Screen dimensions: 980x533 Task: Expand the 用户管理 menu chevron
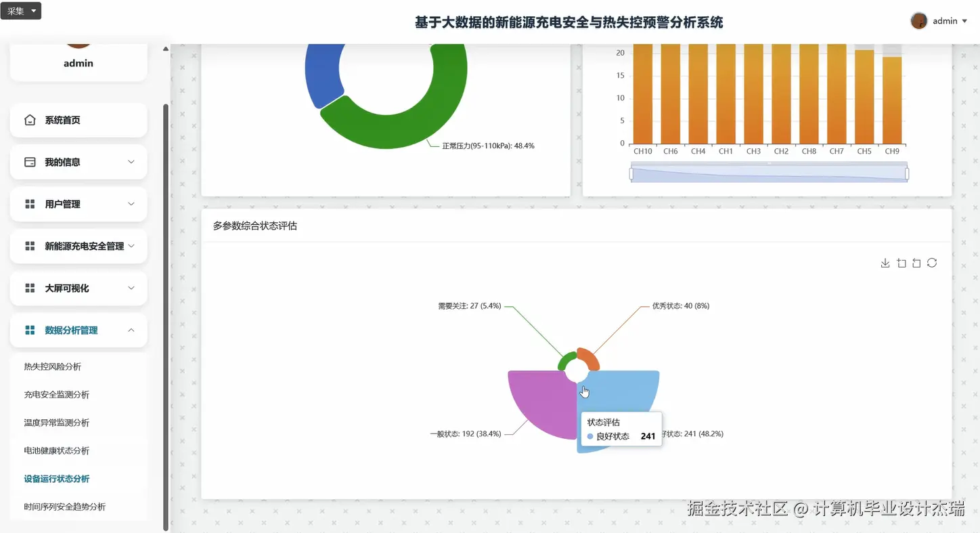tap(131, 204)
